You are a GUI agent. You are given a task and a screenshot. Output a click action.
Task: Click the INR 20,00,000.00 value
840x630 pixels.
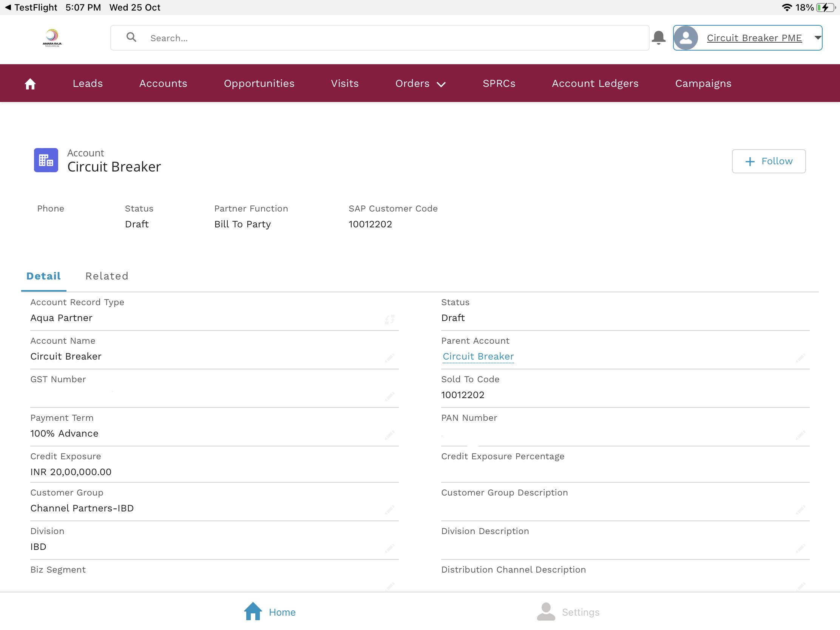71,472
